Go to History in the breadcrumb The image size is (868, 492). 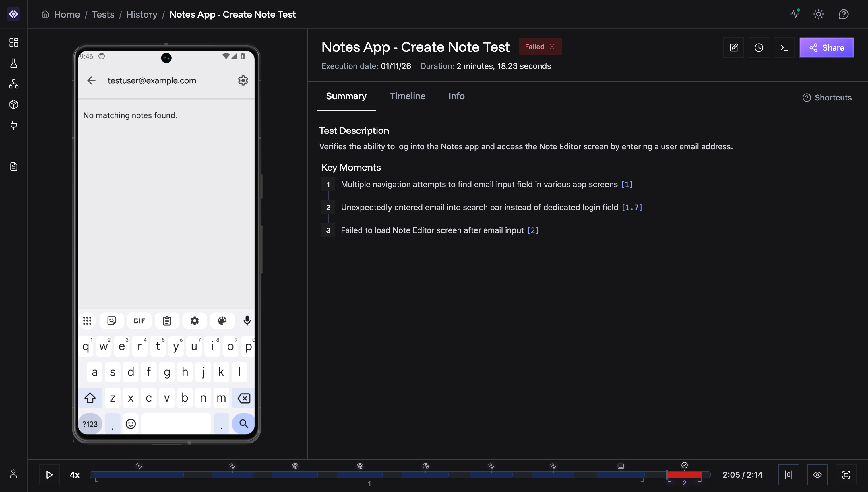pyautogui.click(x=142, y=15)
